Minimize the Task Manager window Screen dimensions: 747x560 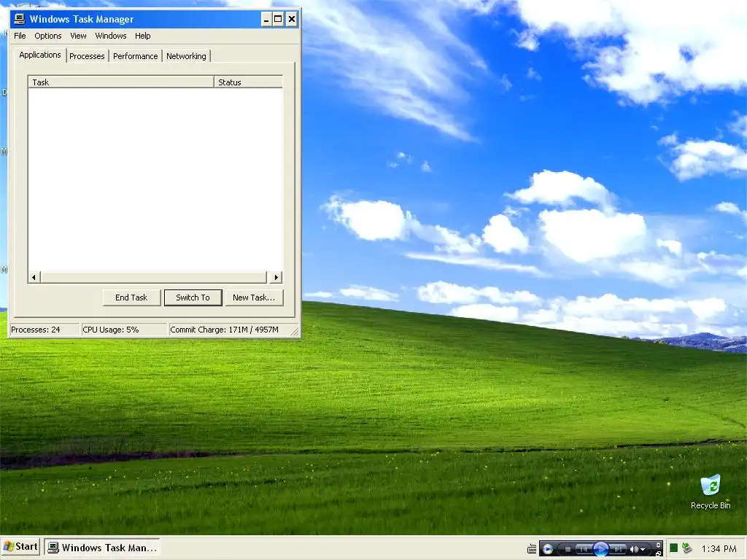(266, 19)
